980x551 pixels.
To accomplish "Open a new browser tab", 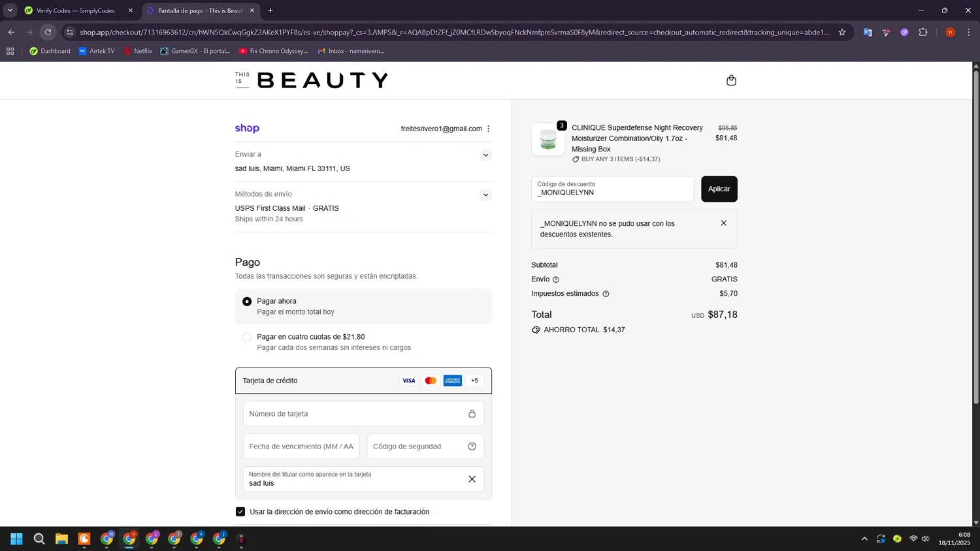I will (x=270, y=10).
